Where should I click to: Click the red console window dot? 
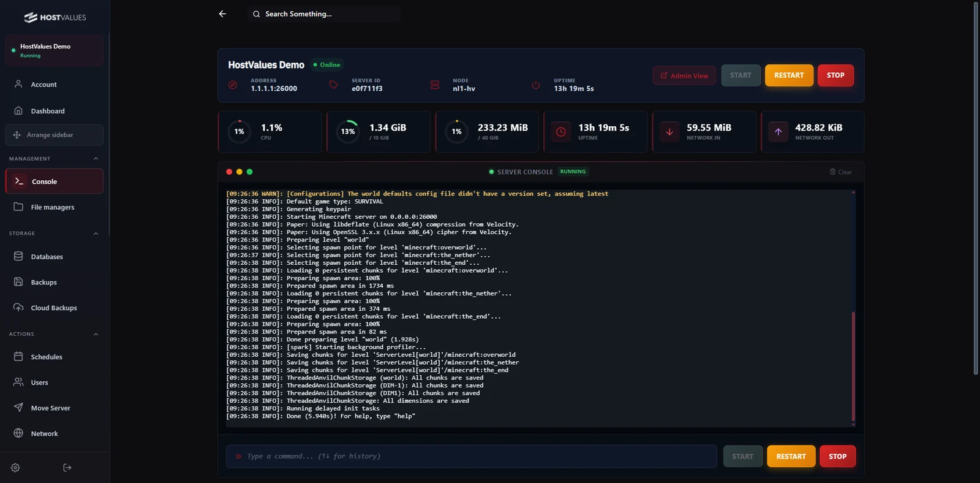[x=229, y=172]
